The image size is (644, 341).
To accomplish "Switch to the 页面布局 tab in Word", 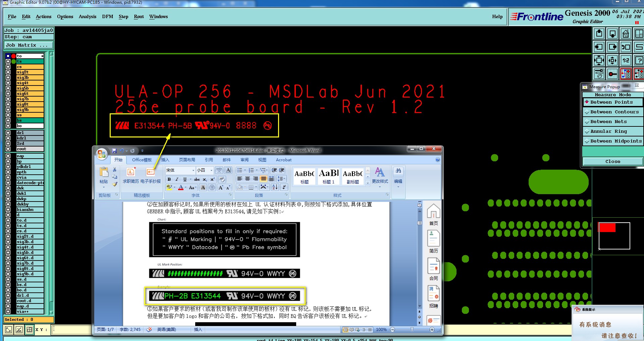I will (187, 160).
